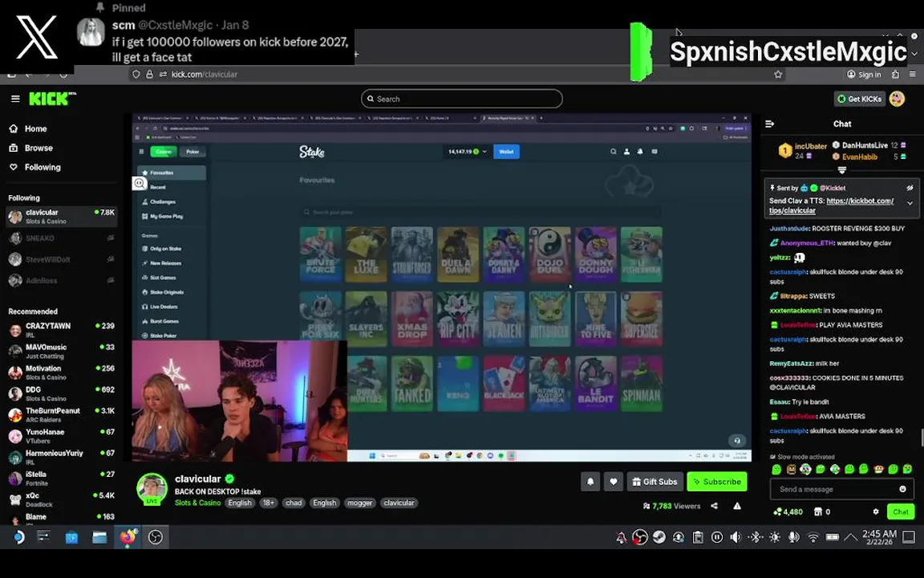
Task: Focus the Send a message field
Action: pyautogui.click(x=841, y=489)
